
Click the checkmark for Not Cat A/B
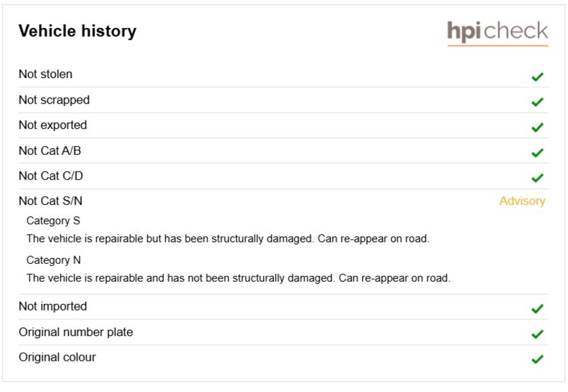tap(537, 153)
